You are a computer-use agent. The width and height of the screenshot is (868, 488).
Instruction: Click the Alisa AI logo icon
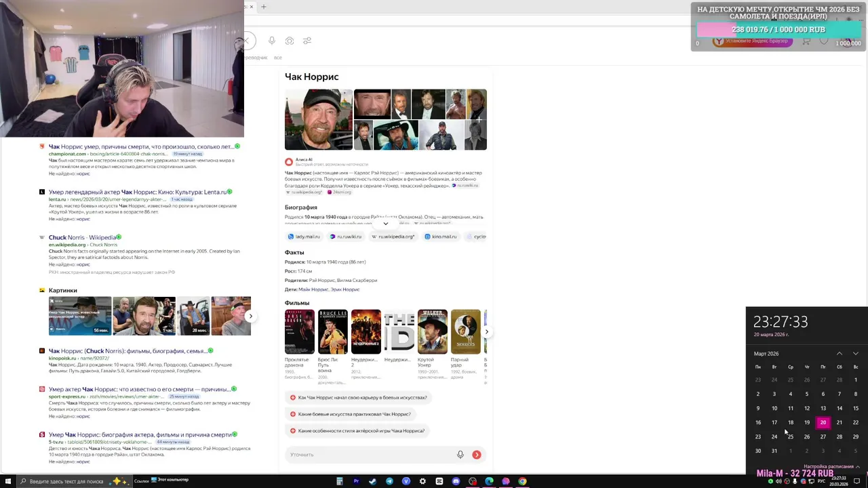[x=289, y=161]
